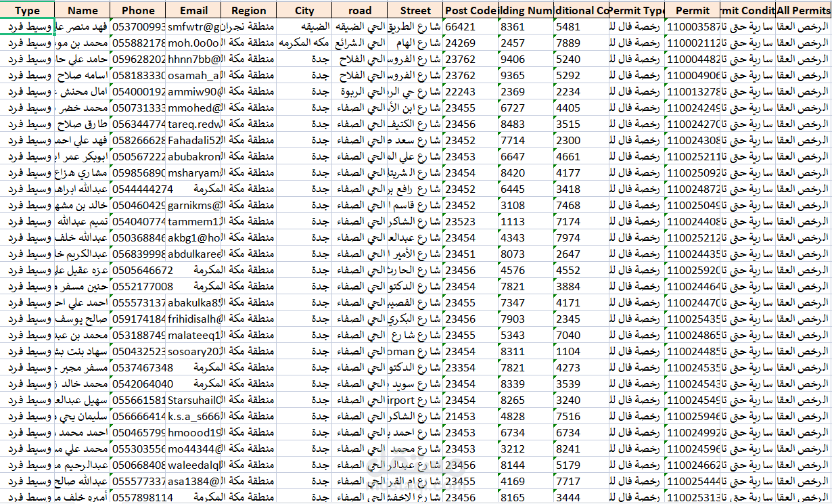Select the phone cell 0537467348

138,367
